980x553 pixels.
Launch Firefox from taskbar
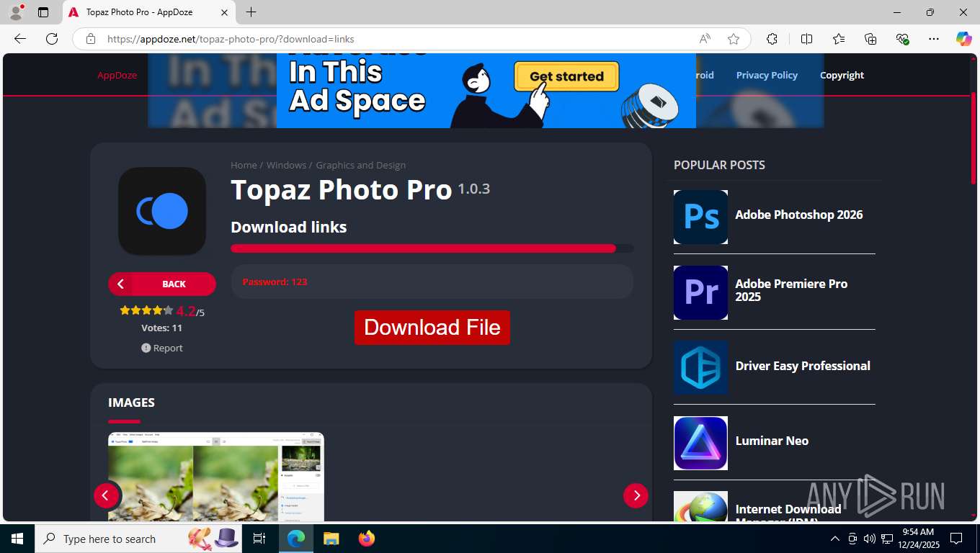coord(367,539)
